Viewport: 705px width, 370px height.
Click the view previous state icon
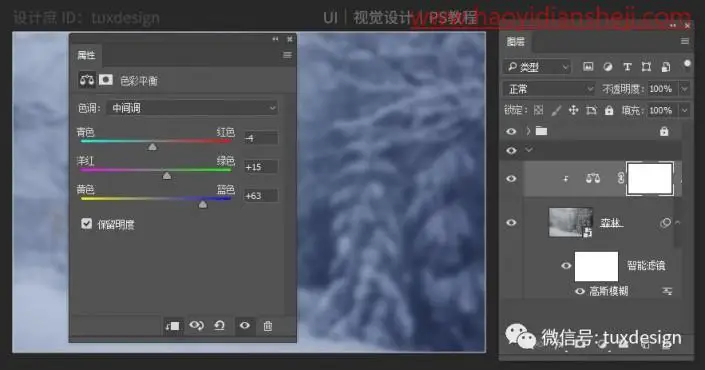196,325
